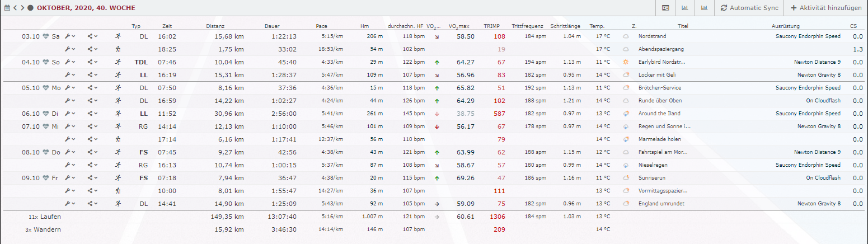Viewport: 868px width, 244px height.
Task: Open the Brötchen-Service activity title
Action: tap(659, 88)
